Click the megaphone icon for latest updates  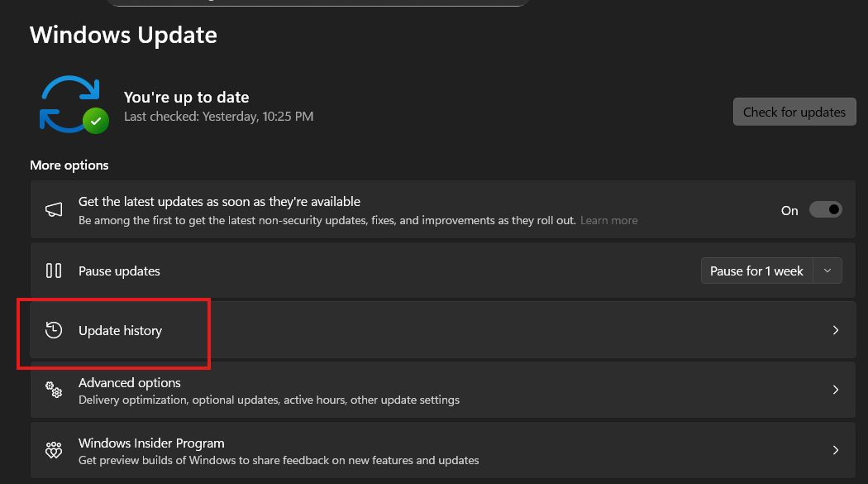coord(54,209)
